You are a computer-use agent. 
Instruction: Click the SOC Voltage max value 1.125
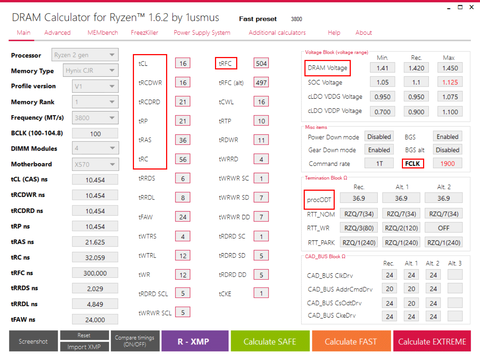(x=450, y=82)
